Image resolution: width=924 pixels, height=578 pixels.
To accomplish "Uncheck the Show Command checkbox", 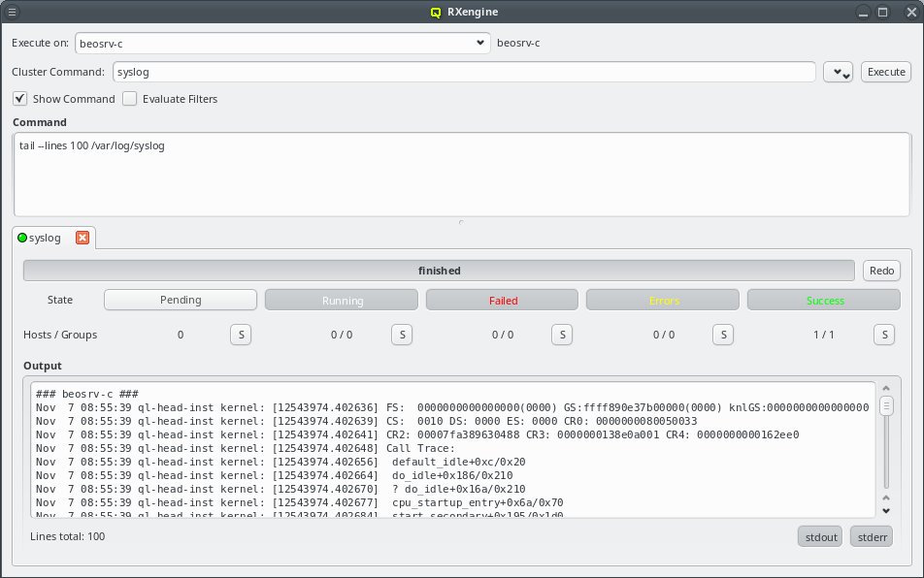I will pyautogui.click(x=20, y=99).
